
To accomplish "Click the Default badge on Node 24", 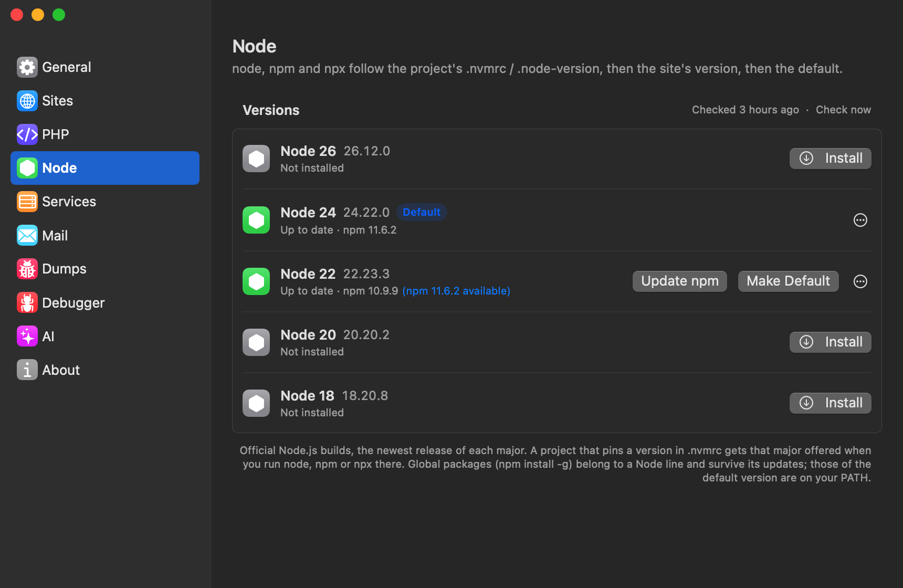I will [x=422, y=212].
